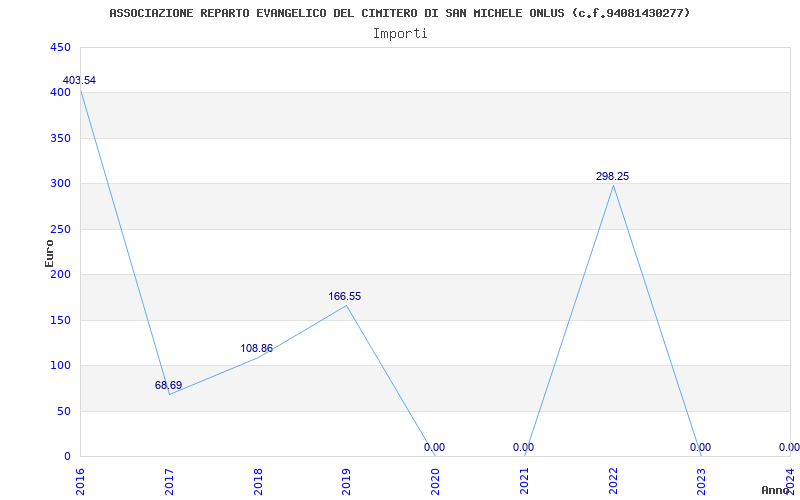The height and width of the screenshot is (500, 800).
Task: Click the 2024 x-axis label
Action: tap(791, 481)
